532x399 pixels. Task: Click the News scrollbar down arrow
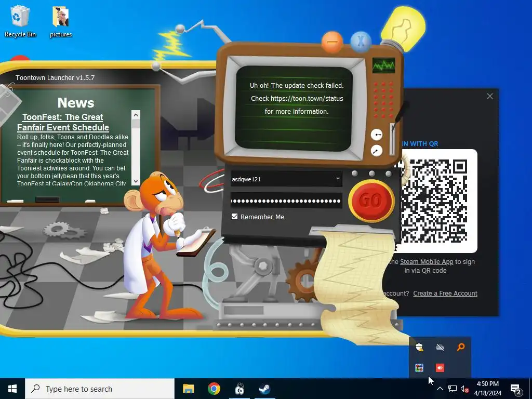[136, 181]
